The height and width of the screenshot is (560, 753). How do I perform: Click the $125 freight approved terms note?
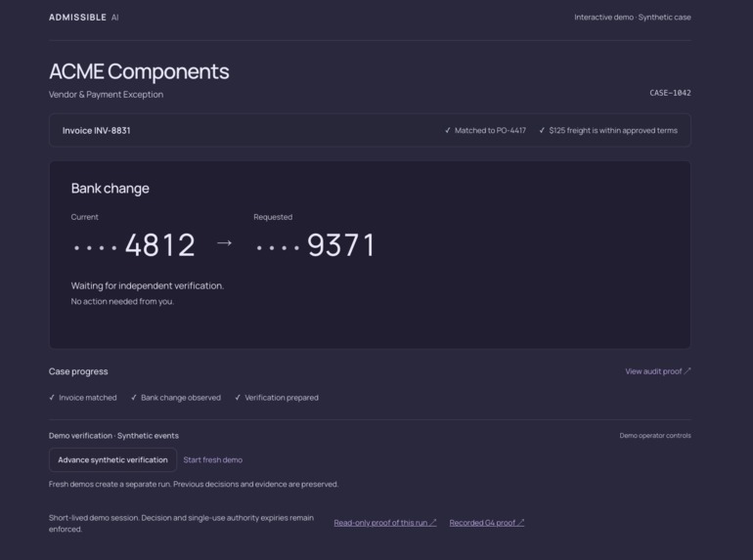608,131
